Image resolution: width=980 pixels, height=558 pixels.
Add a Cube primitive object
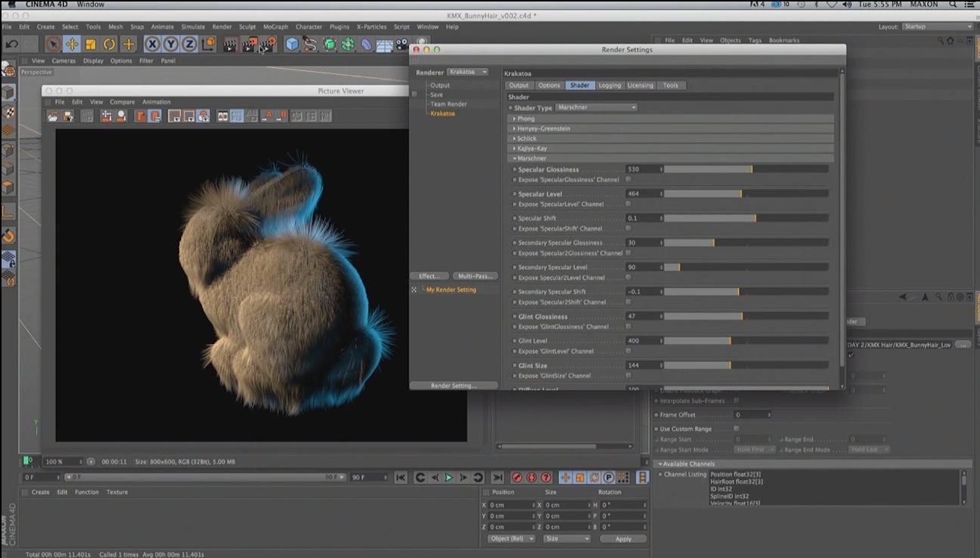291,45
